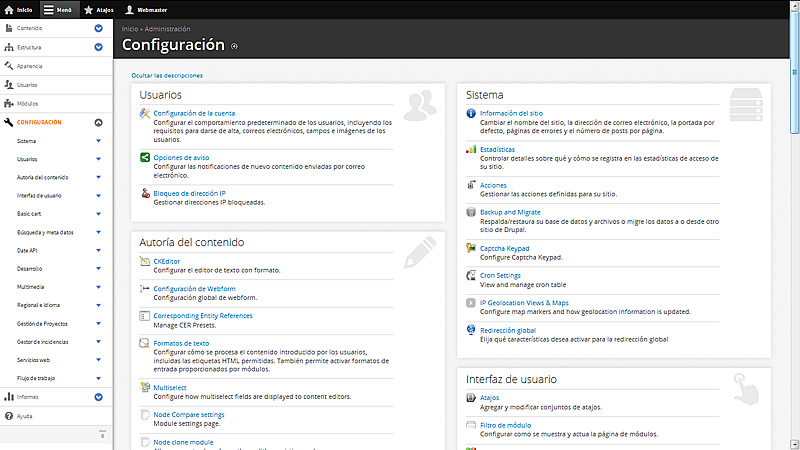Viewport: 800px width, 450px height.
Task: Open Atajos star shortcut menu
Action: coord(98,10)
